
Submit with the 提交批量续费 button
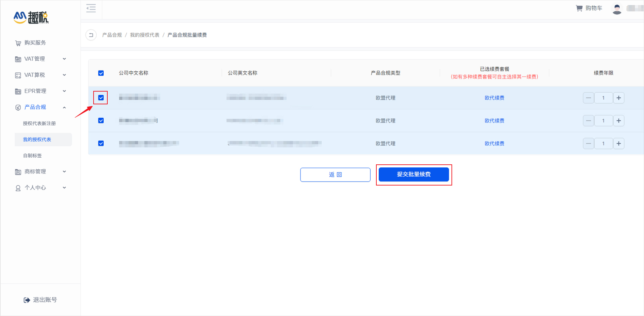tap(414, 174)
